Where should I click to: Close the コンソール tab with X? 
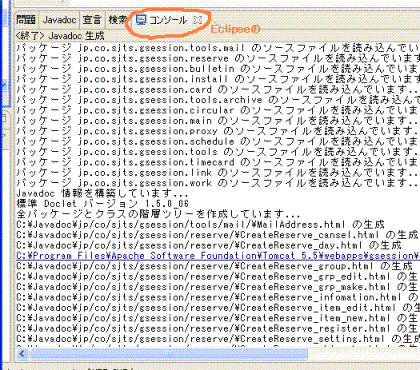tap(198, 20)
